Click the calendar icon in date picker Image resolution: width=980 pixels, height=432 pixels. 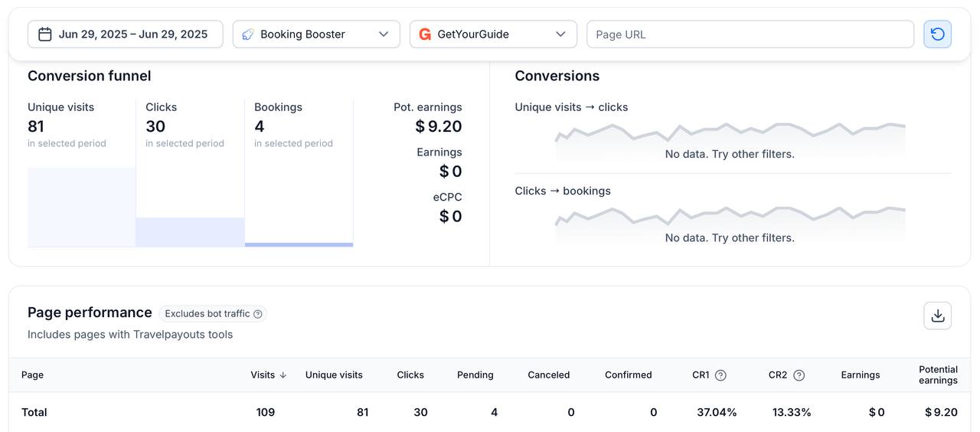45,34
